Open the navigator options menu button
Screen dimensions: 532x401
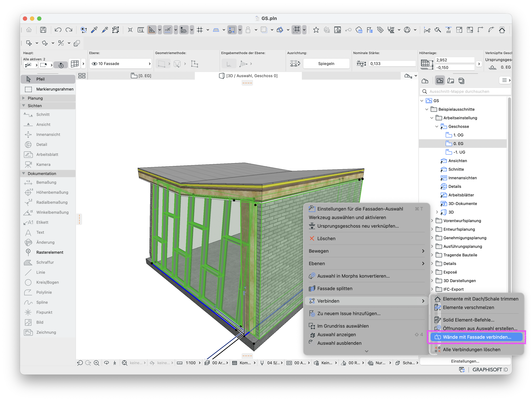pyautogui.click(x=505, y=80)
